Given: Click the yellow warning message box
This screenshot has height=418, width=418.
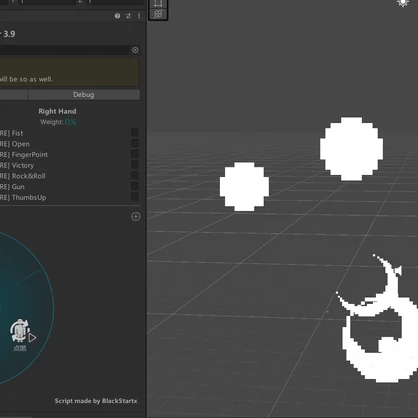Looking at the screenshot, I should 69,72.
